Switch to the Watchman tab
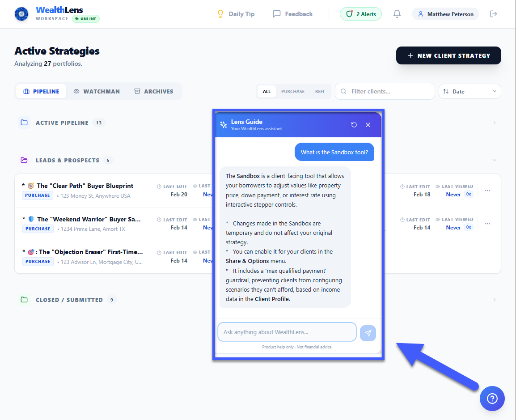Image resolution: width=516 pixels, height=420 pixels. click(97, 91)
